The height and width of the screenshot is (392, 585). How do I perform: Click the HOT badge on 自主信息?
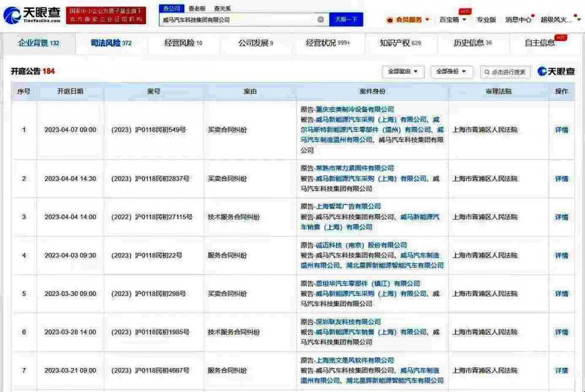click(x=560, y=37)
